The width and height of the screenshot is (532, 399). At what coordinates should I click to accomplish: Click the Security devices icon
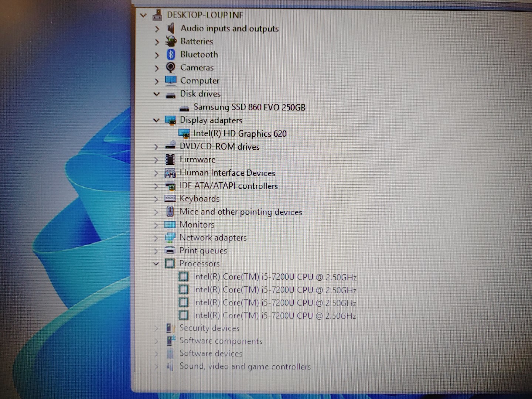(170, 328)
